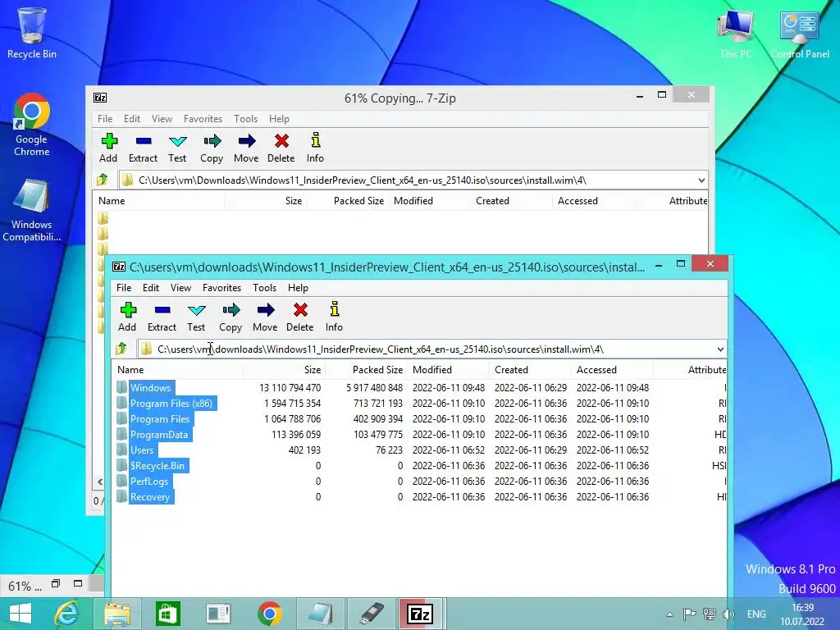Click the USB drive taskbar icon
The width and height of the screenshot is (840, 630).
pyautogui.click(x=372, y=614)
